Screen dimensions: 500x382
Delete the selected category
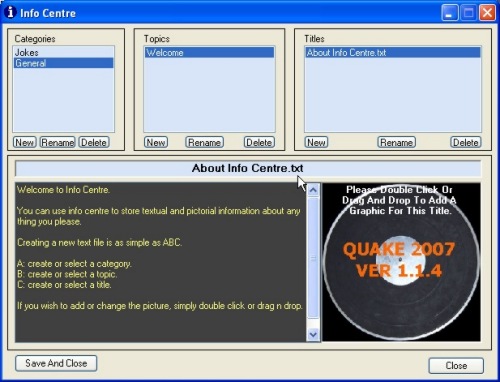coord(94,142)
